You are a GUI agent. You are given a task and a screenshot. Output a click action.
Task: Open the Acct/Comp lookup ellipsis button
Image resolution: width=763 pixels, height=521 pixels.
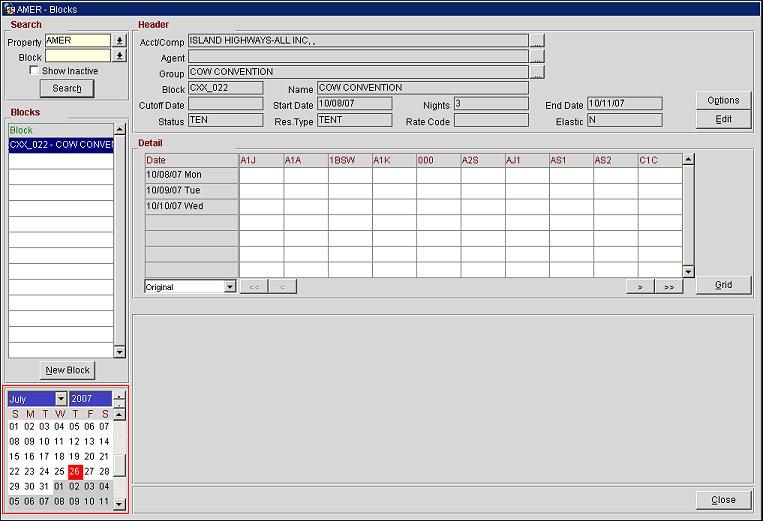pyautogui.click(x=537, y=41)
